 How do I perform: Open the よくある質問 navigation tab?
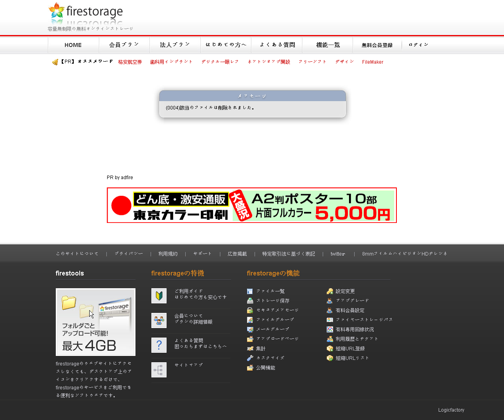277,45
